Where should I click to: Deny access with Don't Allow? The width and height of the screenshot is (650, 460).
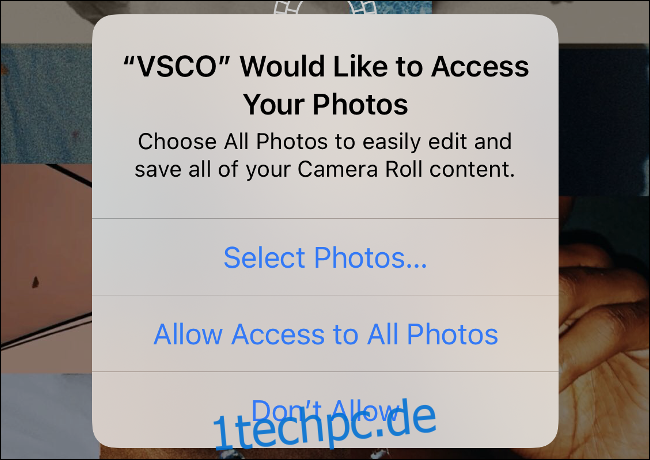coord(325,408)
